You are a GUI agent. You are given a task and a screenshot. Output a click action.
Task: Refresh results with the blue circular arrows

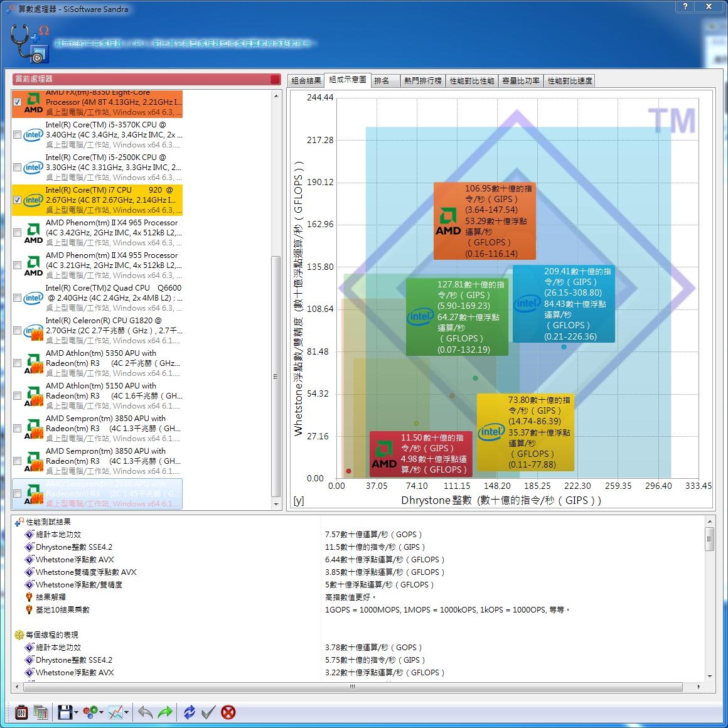189,712
